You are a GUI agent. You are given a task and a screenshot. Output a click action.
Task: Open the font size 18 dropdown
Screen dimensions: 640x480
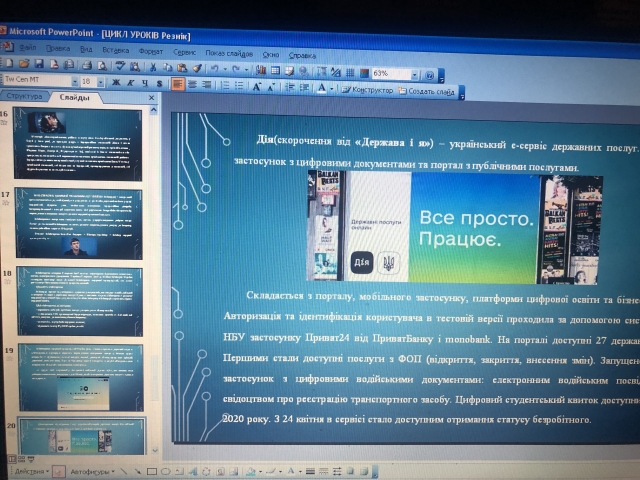coord(100,82)
